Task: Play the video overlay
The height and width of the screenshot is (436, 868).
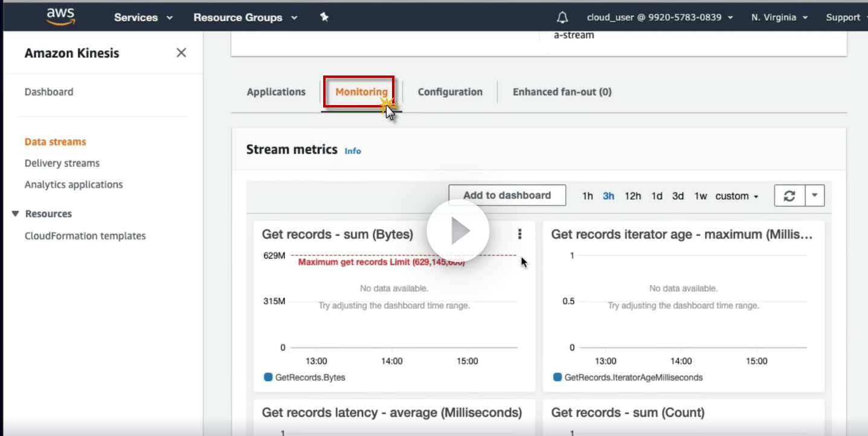Action: pos(458,231)
